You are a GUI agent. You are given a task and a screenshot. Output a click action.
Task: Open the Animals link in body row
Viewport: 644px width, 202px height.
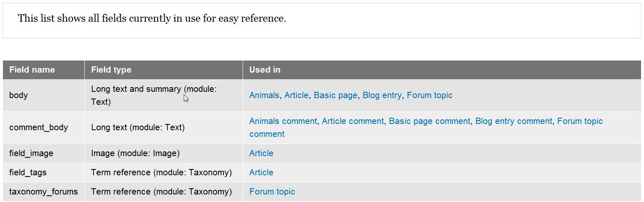pos(264,95)
